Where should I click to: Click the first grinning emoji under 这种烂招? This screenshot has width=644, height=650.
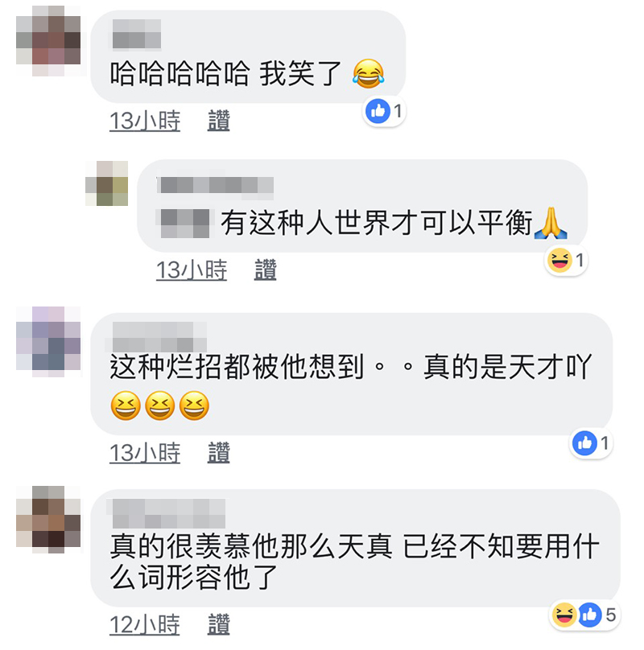point(126,405)
